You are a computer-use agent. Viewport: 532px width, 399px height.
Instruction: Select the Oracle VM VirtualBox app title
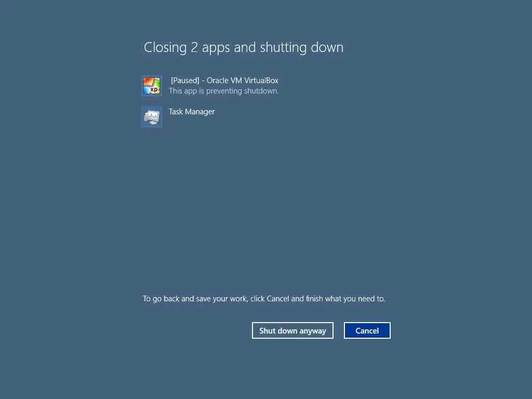pyautogui.click(x=224, y=81)
